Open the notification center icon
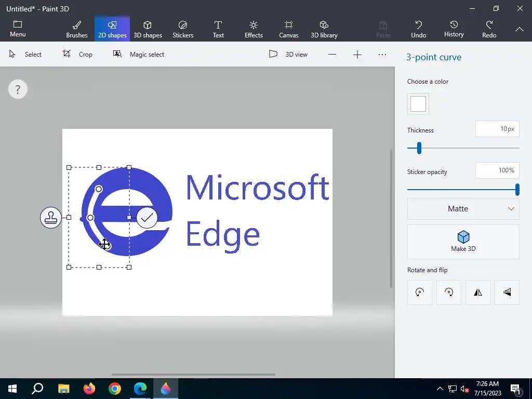This screenshot has height=399, width=532. [515, 389]
